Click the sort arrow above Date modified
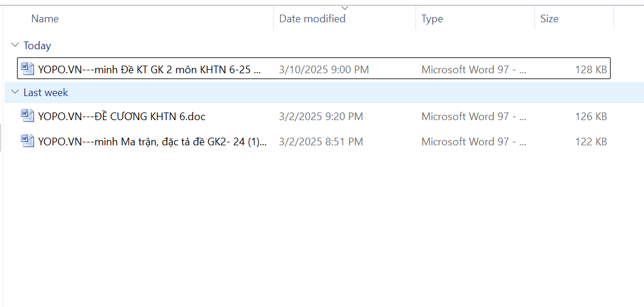Viewport: 644px width, 307px height. 345,8
